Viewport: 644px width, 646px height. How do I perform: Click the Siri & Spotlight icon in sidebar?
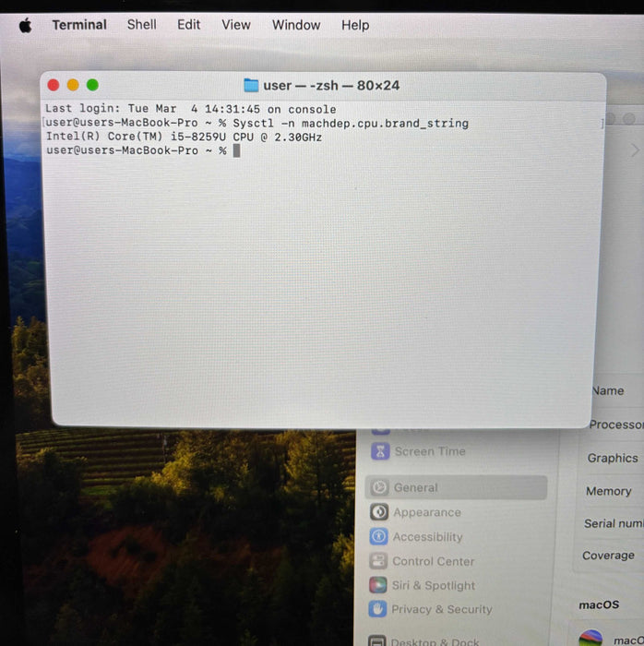(x=378, y=585)
